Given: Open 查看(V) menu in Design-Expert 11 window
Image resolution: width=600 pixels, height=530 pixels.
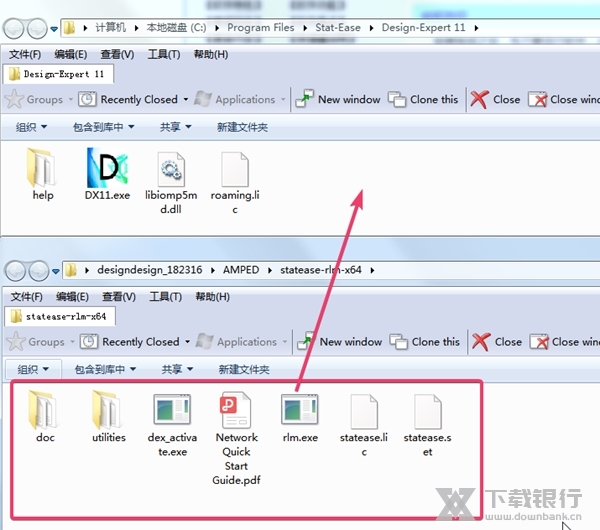Looking at the screenshot, I should point(117,55).
